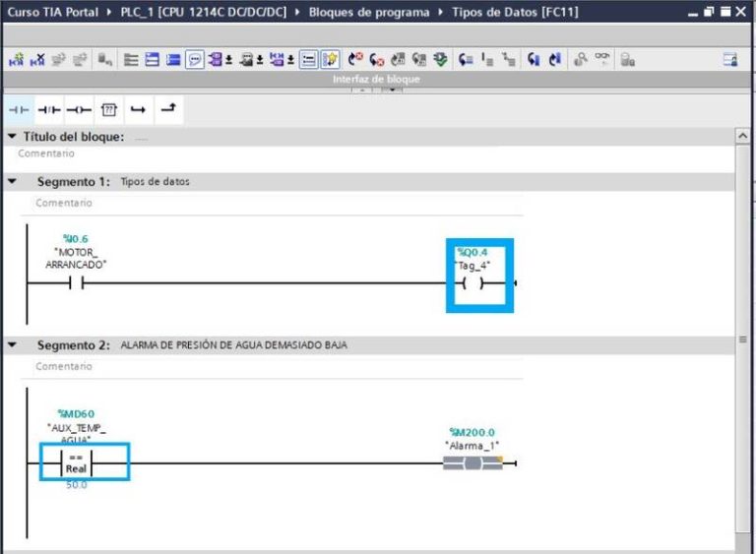
Task: Click the green checkmark compile icon
Action: (440, 60)
